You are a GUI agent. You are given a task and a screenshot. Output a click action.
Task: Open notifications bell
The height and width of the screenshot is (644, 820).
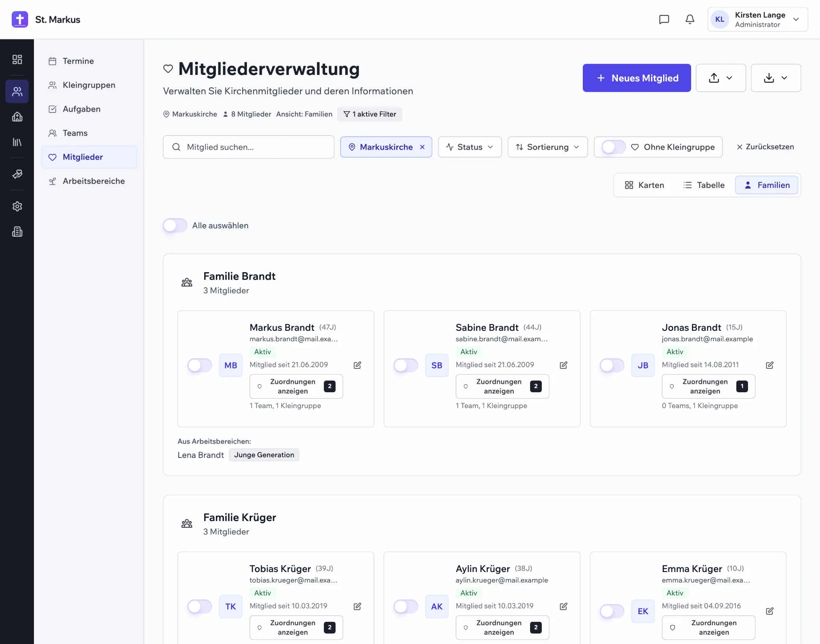point(690,19)
